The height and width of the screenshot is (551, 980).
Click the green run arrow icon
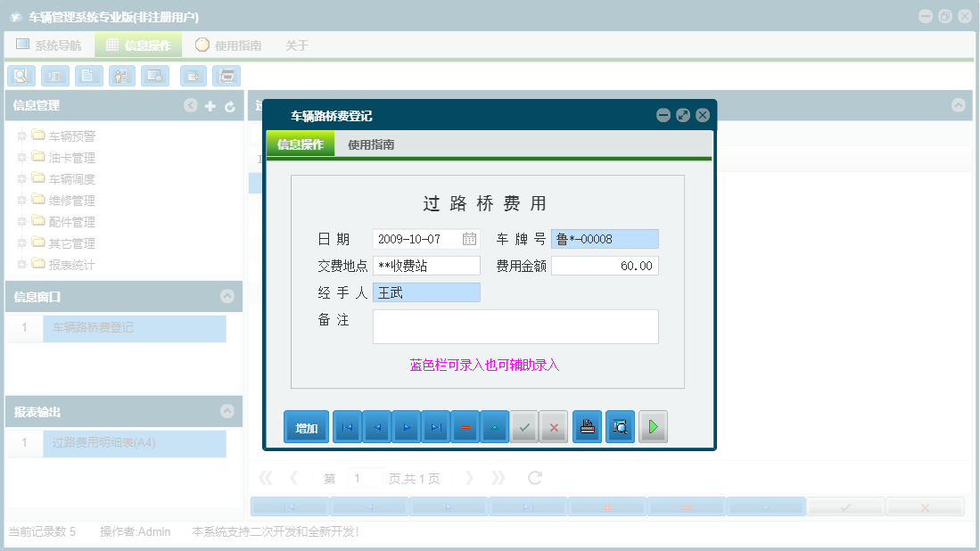(x=652, y=426)
